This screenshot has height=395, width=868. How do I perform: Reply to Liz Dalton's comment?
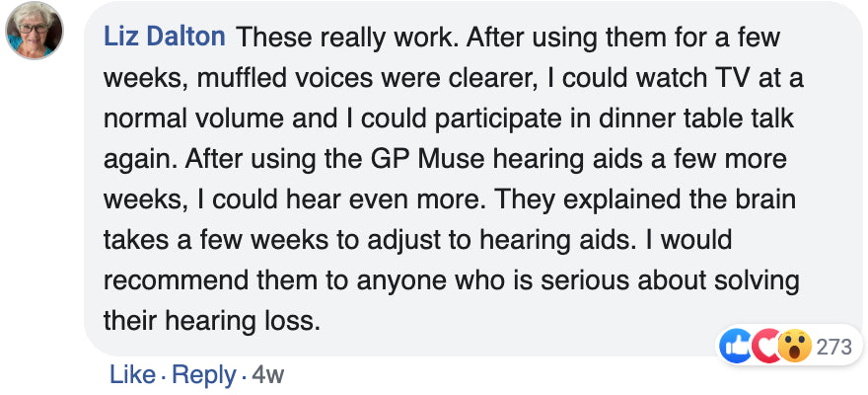pyautogui.click(x=204, y=374)
